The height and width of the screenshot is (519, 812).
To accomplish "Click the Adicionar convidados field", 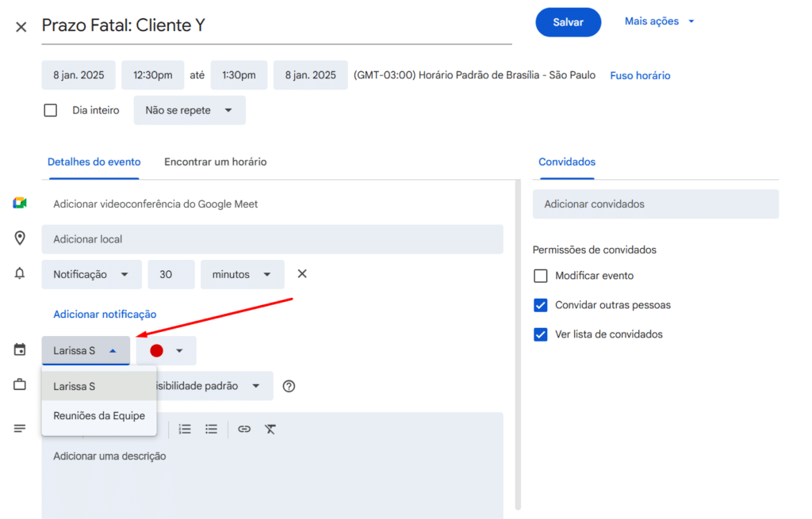I will coord(655,204).
